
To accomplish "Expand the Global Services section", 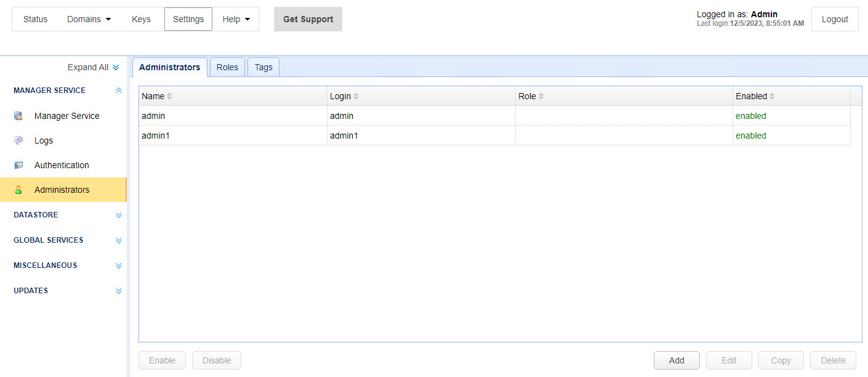I will [119, 241].
